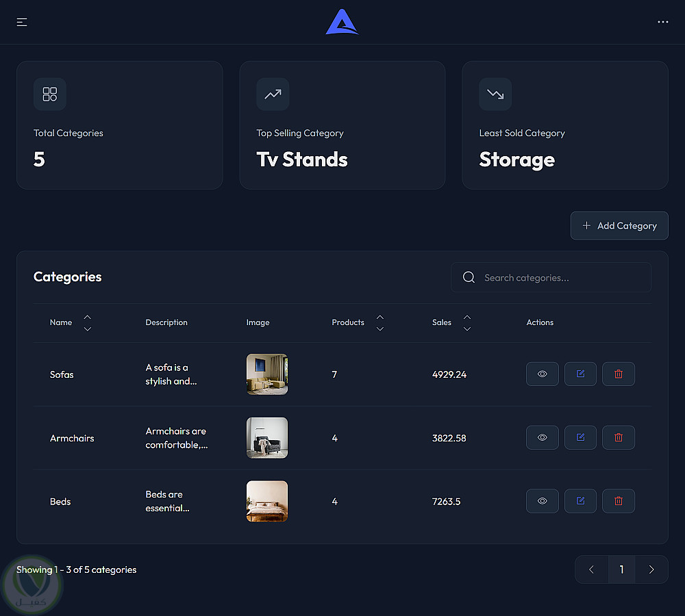Open the Armchairs image thumbnail
Viewport: 685px width, 616px height.
267,438
